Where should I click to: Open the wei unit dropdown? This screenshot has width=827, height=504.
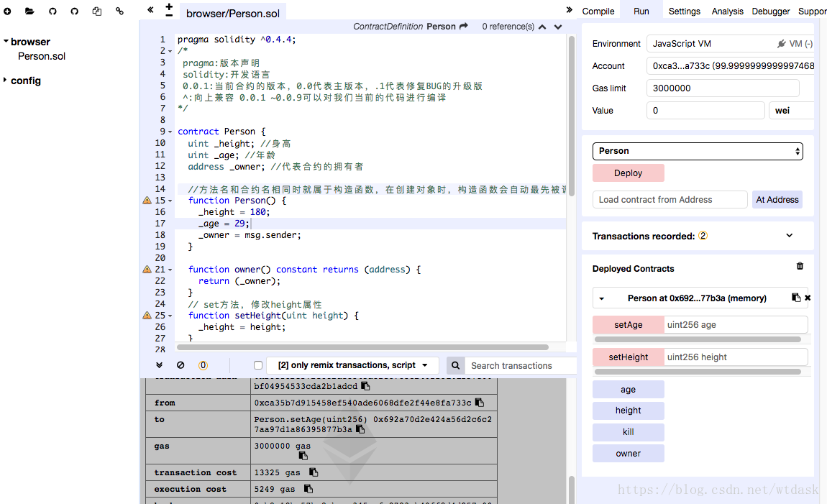tap(791, 111)
